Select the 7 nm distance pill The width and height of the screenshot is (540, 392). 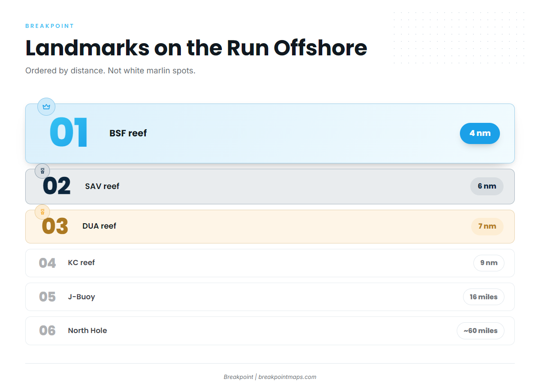[x=487, y=226]
